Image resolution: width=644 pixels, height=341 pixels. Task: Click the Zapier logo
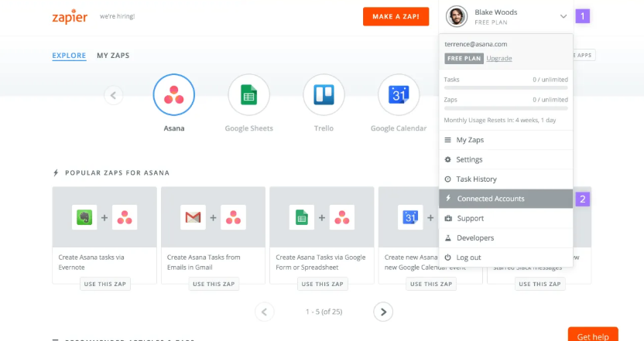[x=70, y=16]
